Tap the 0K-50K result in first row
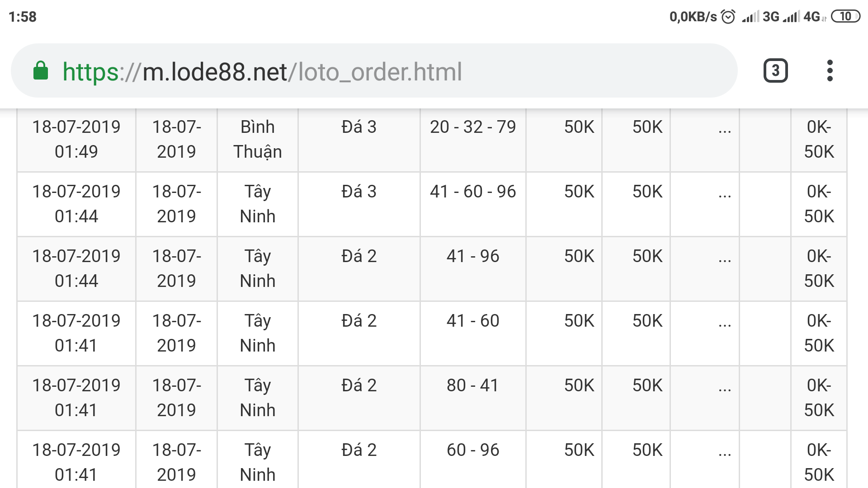868x488 pixels. coord(819,139)
